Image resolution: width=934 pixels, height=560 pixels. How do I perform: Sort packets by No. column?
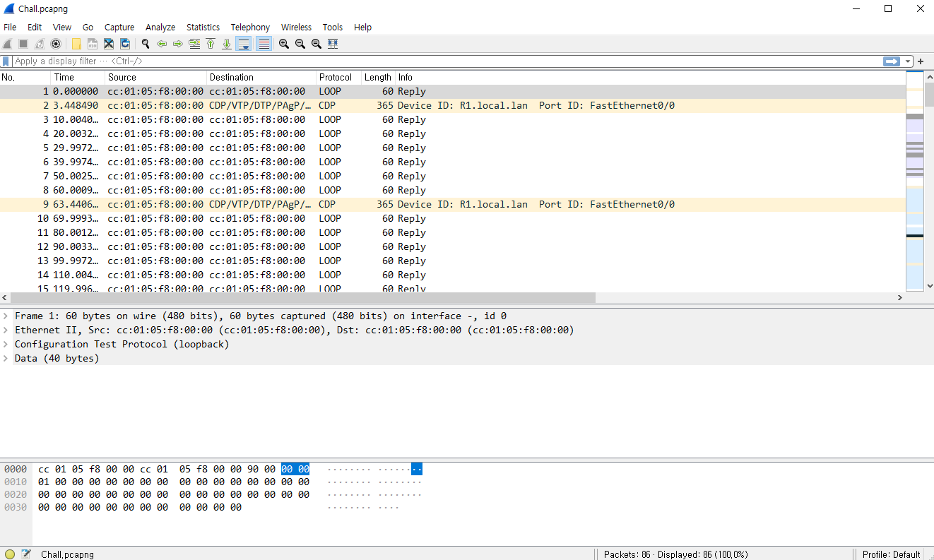point(25,77)
